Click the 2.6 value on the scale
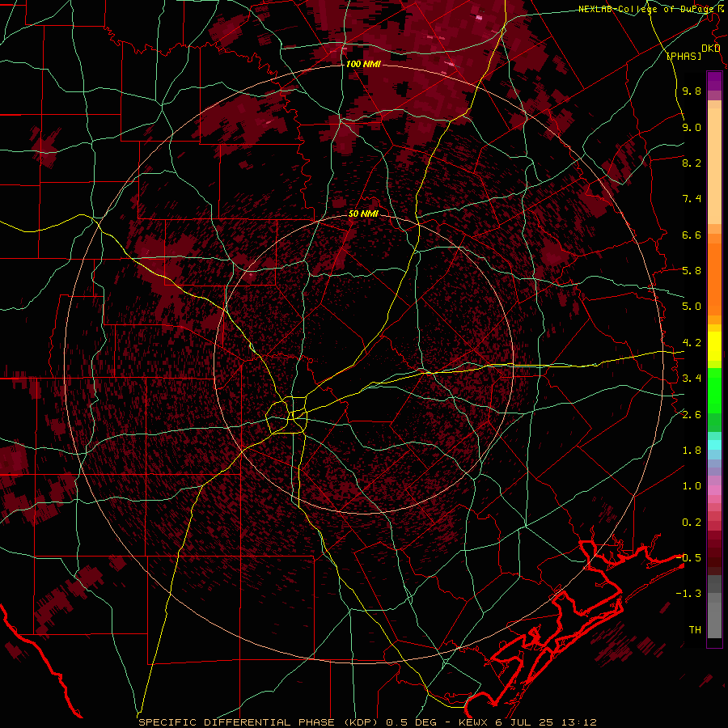 pyautogui.click(x=692, y=415)
